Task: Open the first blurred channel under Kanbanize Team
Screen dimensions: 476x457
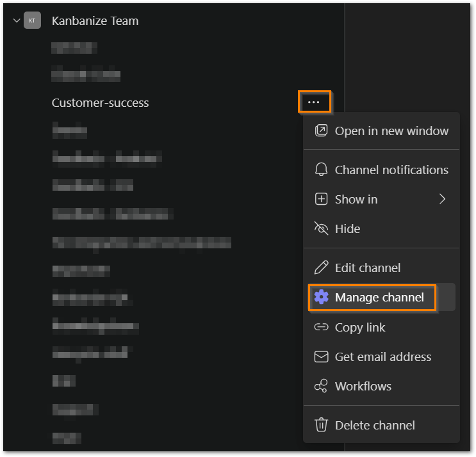Action: click(74, 47)
